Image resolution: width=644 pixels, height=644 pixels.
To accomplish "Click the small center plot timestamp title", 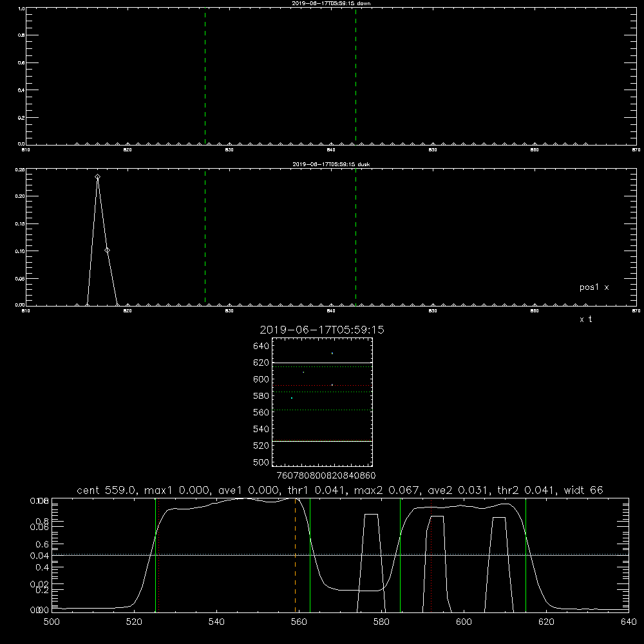I will (322, 330).
